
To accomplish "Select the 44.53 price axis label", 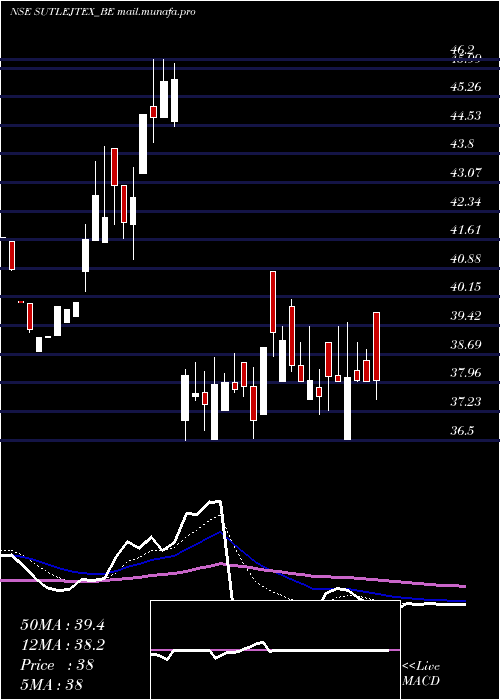I will pos(466,116).
